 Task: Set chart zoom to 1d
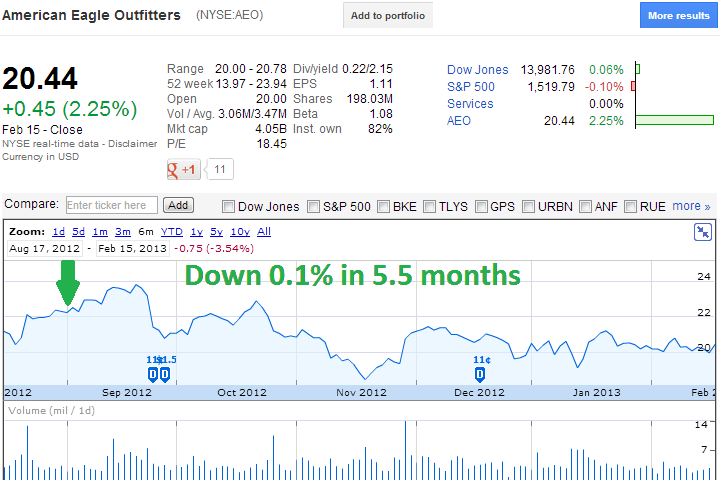58,232
